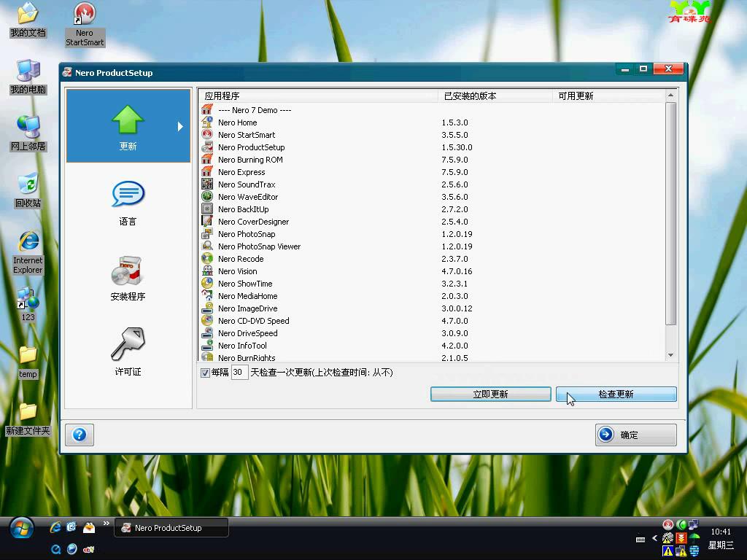Screen dimensions: 747x560
Task: Click the Nero ShowTime icon
Action: click(x=206, y=284)
